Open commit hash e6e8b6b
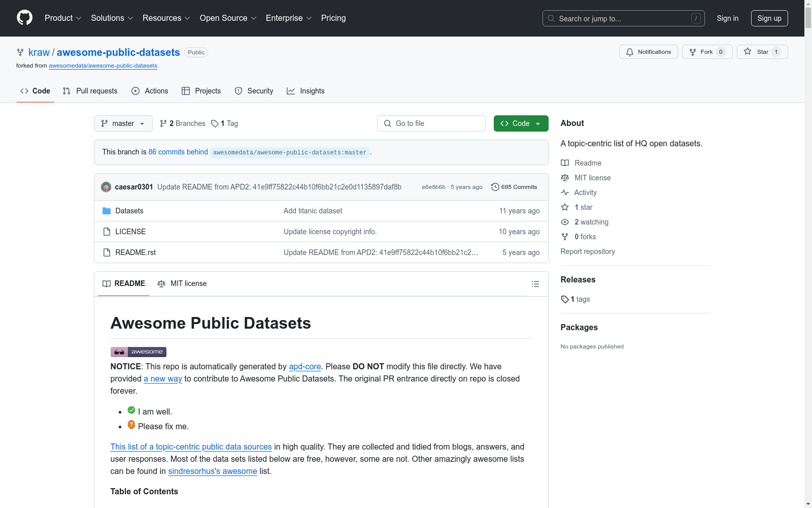Image resolution: width=812 pixels, height=508 pixels. [x=433, y=187]
